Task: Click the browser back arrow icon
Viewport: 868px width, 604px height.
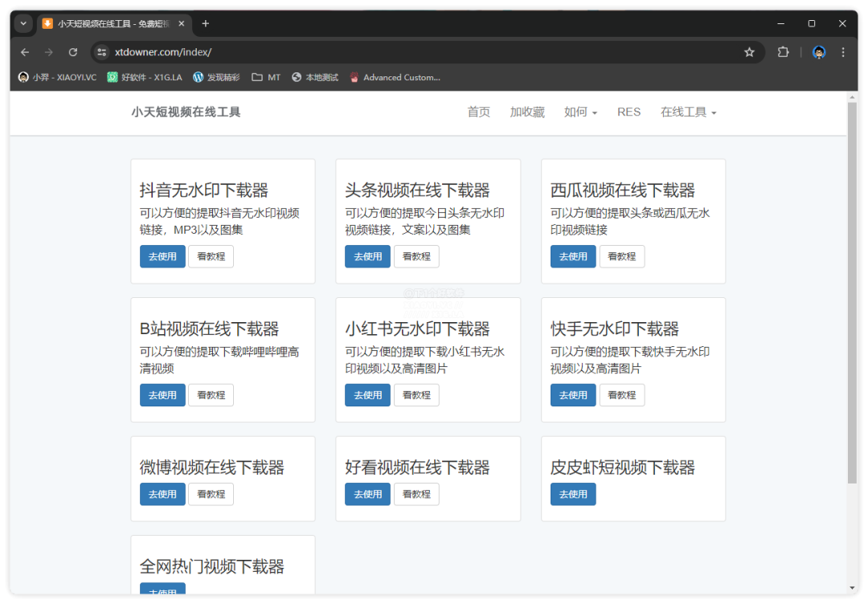Action: (x=25, y=52)
